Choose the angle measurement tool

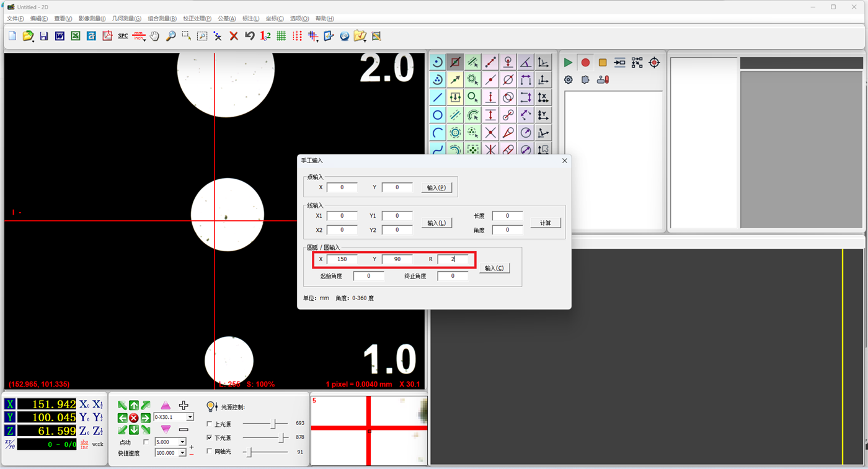coord(526,62)
